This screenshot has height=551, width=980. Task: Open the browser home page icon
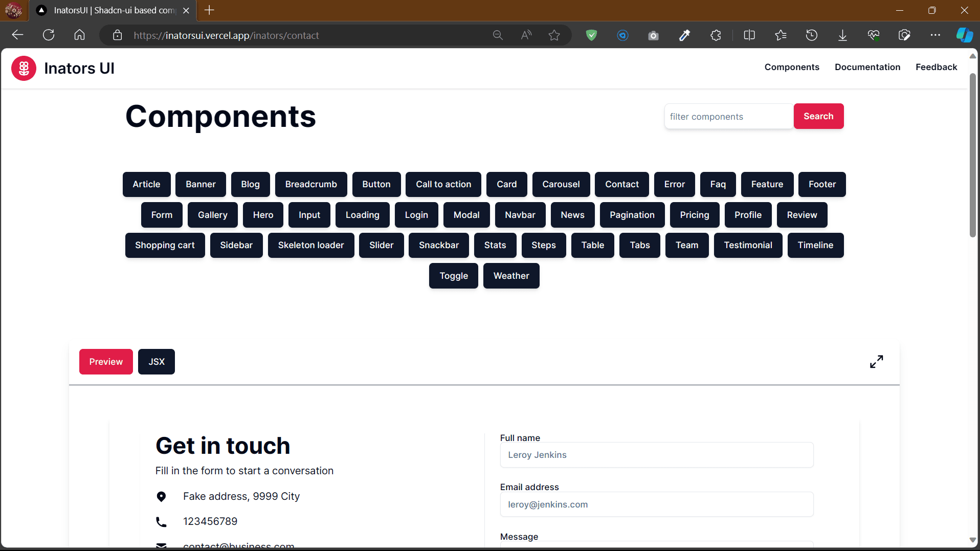coord(79,35)
